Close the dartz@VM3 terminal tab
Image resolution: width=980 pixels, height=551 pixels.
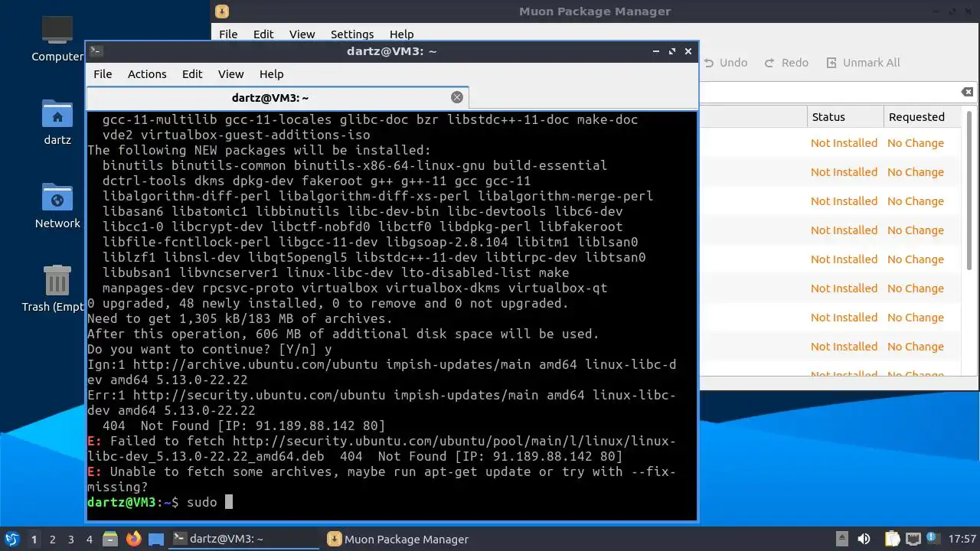(x=457, y=97)
